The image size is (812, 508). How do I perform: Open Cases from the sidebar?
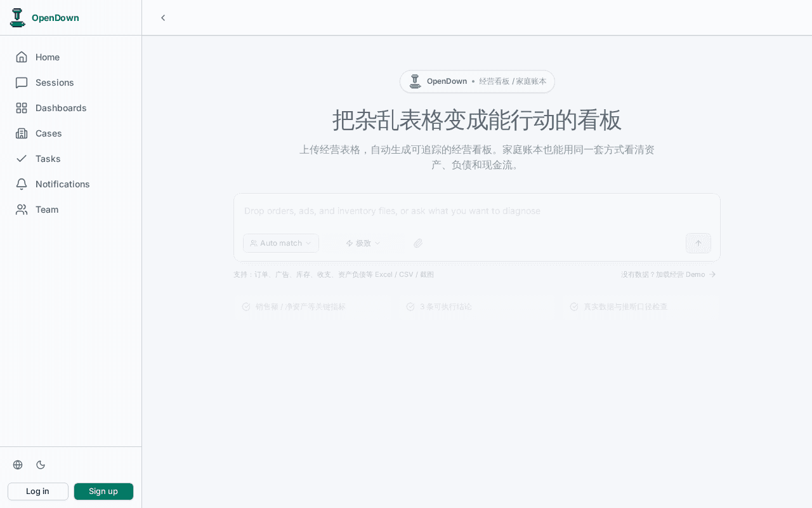click(x=70, y=133)
